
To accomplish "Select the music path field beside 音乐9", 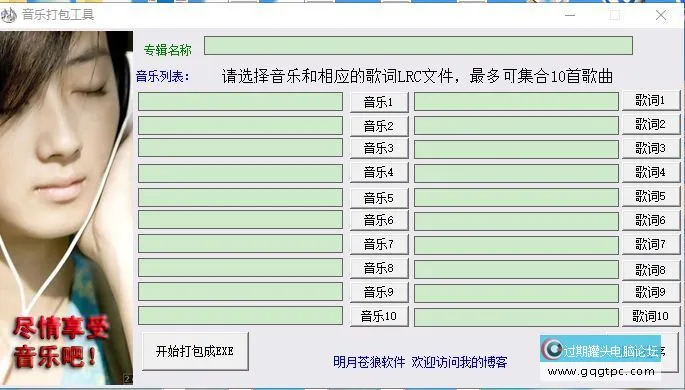I will [240, 292].
